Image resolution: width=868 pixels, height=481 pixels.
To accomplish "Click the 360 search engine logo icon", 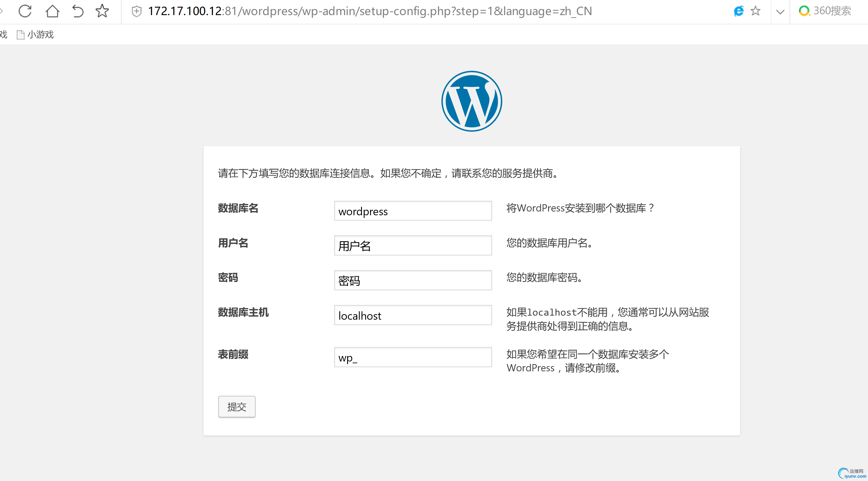I will click(x=804, y=11).
